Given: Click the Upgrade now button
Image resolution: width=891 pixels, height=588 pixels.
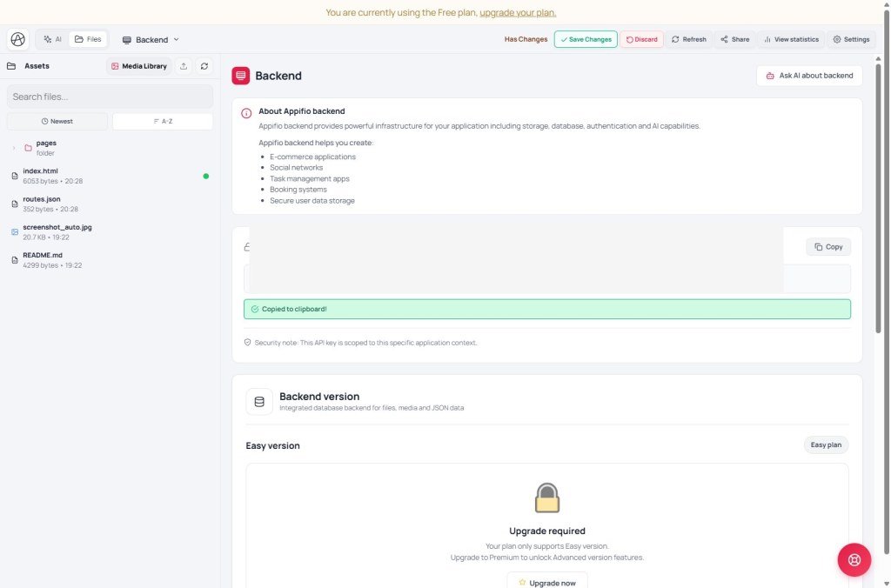Looking at the screenshot, I should [x=546, y=582].
